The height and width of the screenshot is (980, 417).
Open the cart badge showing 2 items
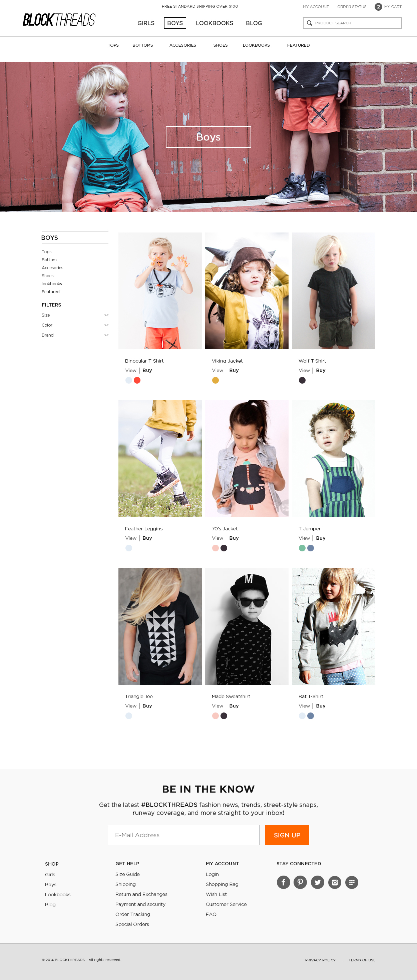pos(378,6)
